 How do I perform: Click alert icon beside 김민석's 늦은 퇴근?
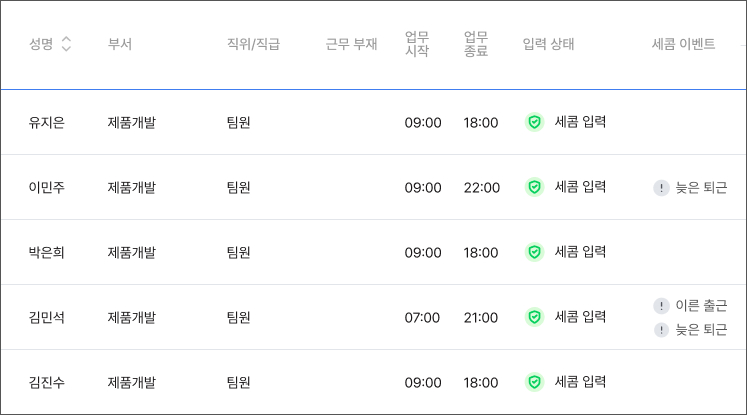tap(661, 330)
